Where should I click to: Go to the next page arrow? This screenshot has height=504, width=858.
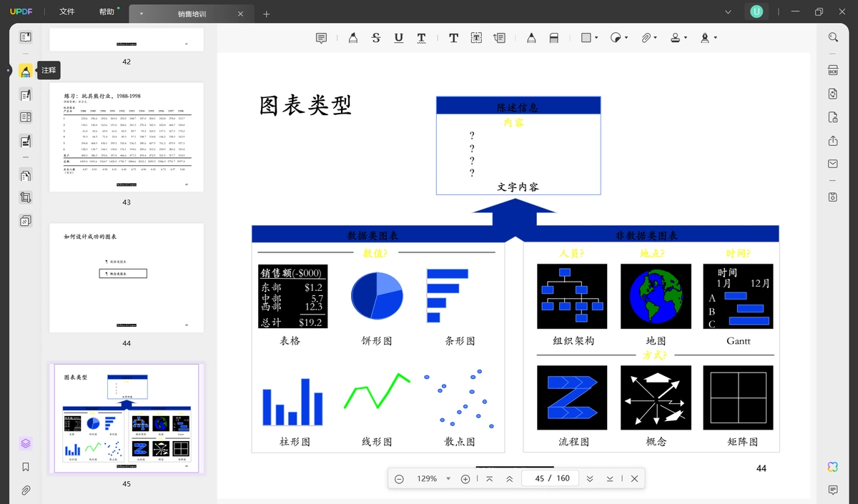point(590,479)
